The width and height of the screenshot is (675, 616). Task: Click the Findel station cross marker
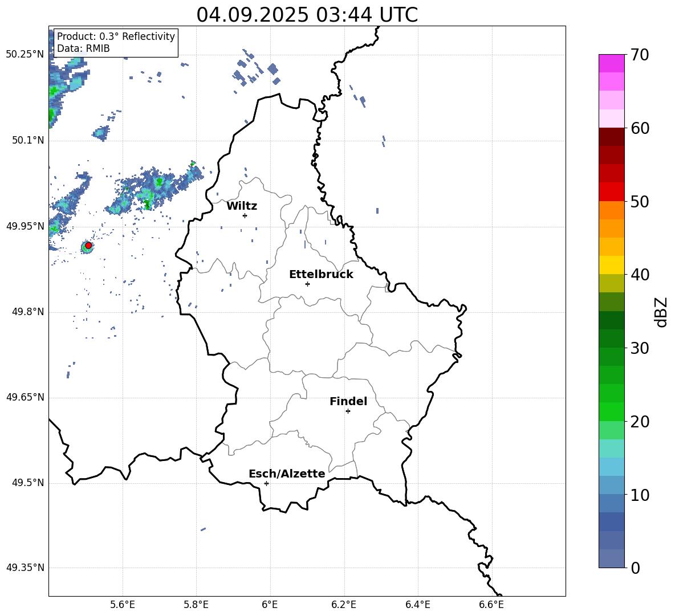348,411
